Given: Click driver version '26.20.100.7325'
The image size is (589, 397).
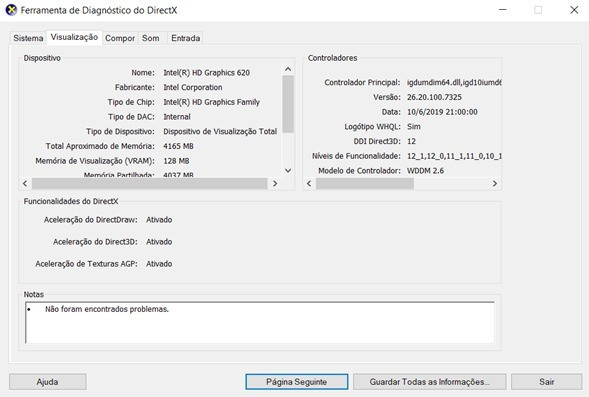Looking at the screenshot, I should (434, 97).
